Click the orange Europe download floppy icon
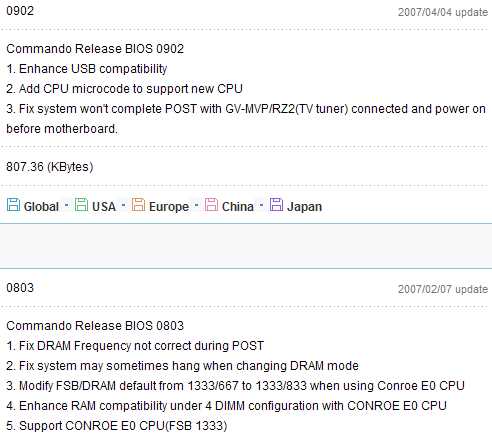 pos(138,205)
